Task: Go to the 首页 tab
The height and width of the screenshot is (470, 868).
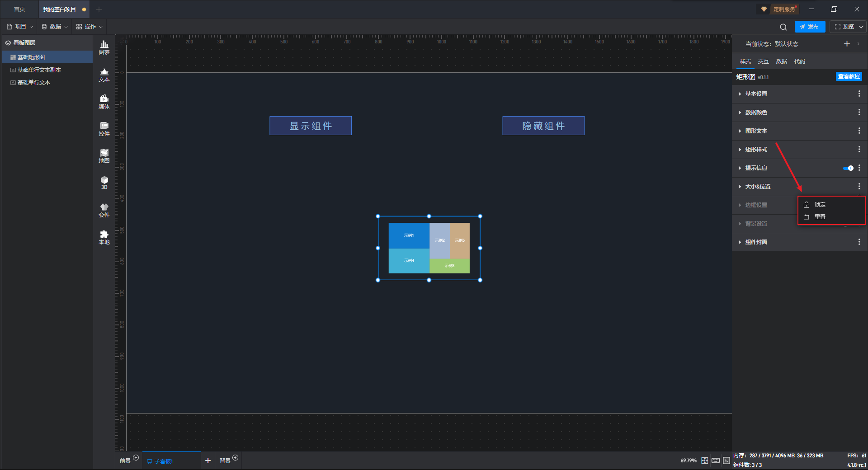Action: (x=19, y=9)
